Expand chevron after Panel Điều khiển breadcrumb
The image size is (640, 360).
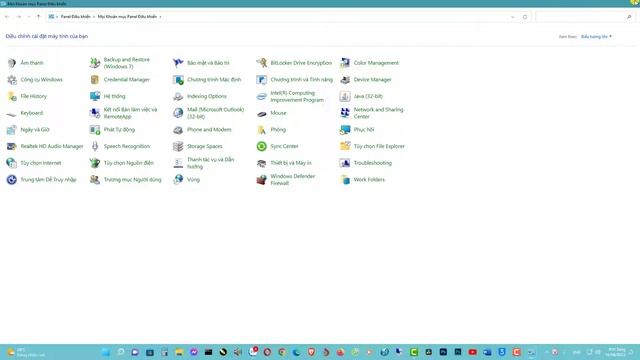click(x=94, y=17)
